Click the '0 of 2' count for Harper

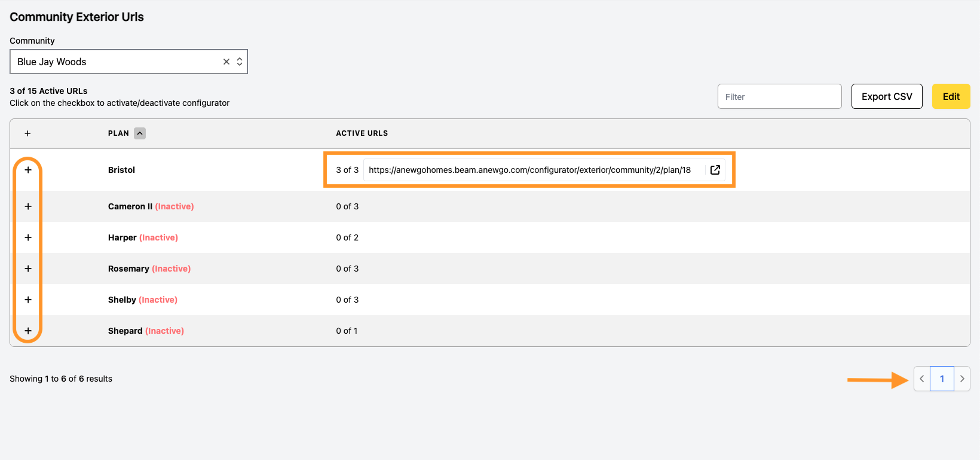tap(347, 237)
